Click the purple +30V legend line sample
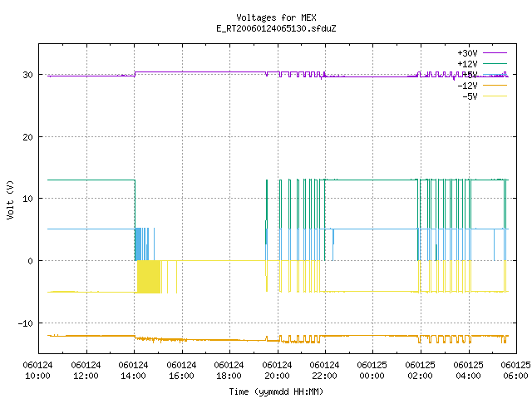The image size is (532, 399). click(495, 53)
